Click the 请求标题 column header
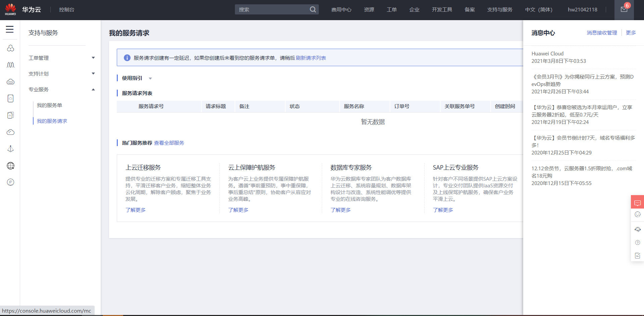Image resolution: width=644 pixels, height=316 pixels. tap(216, 106)
